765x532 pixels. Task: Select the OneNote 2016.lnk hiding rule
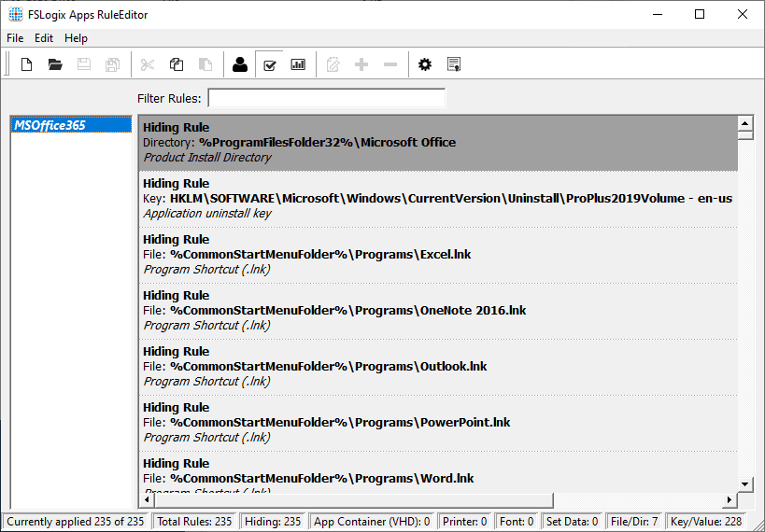click(x=438, y=311)
